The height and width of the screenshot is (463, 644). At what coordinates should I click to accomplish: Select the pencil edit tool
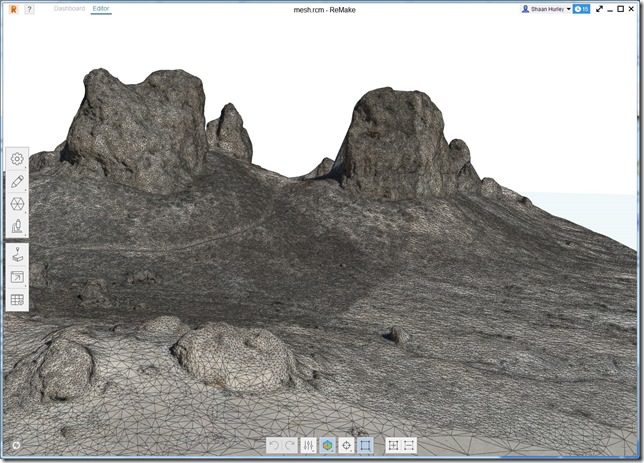pyautogui.click(x=17, y=182)
